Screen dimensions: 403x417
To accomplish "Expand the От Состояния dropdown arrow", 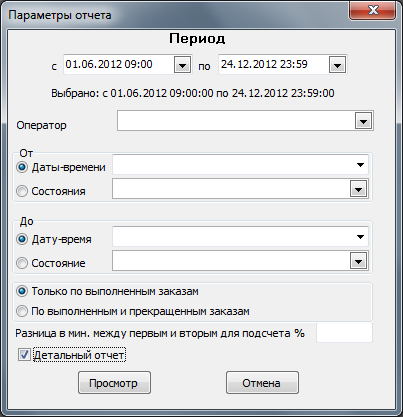I will [358, 189].
